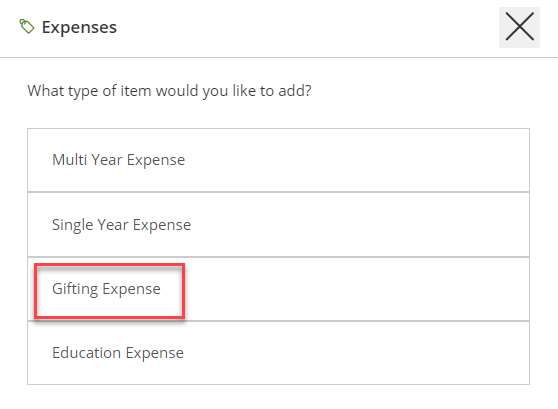
Task: Select Multi Year Expense option
Action: tap(278, 160)
